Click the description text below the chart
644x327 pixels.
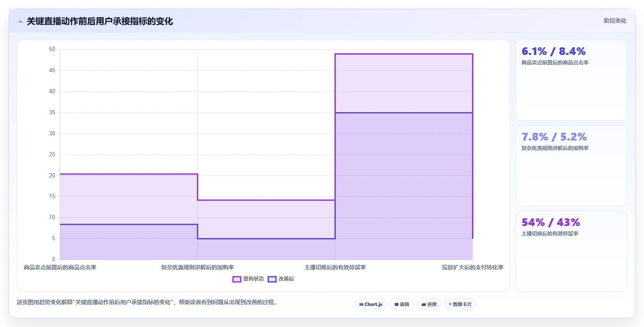coord(147,302)
